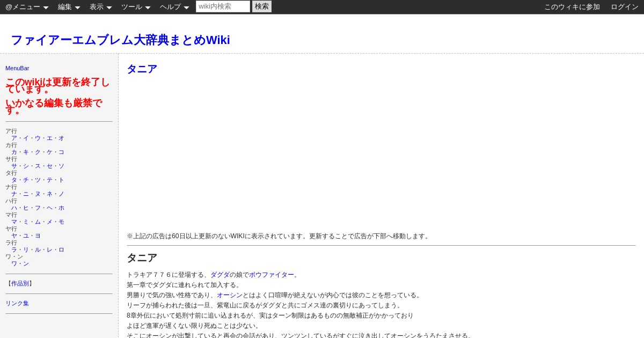Screen dimensions: 644x338
Task: Go to the メ index link
Action: point(49,222)
